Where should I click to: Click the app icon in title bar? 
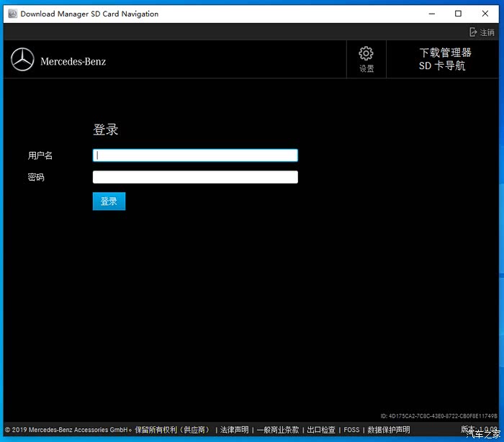click(12, 14)
